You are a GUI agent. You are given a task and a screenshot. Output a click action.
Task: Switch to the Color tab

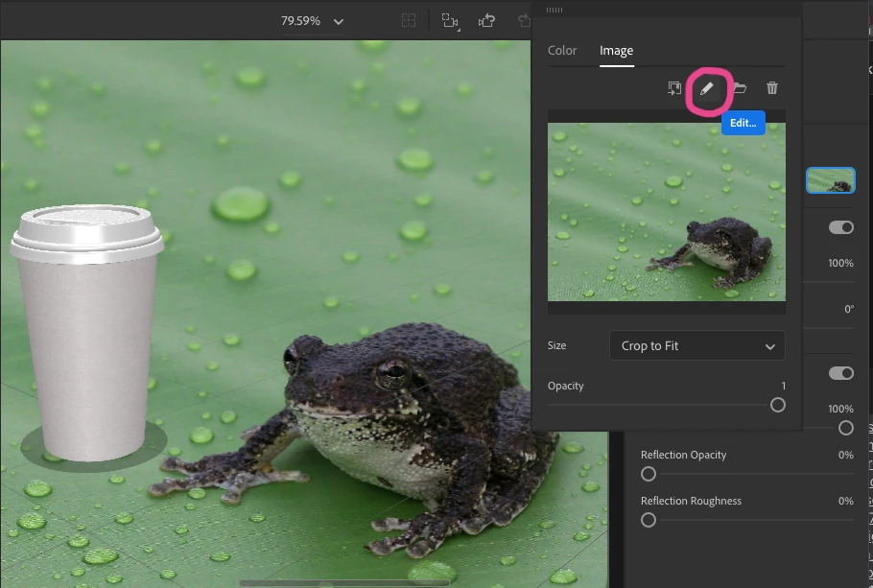click(x=562, y=50)
